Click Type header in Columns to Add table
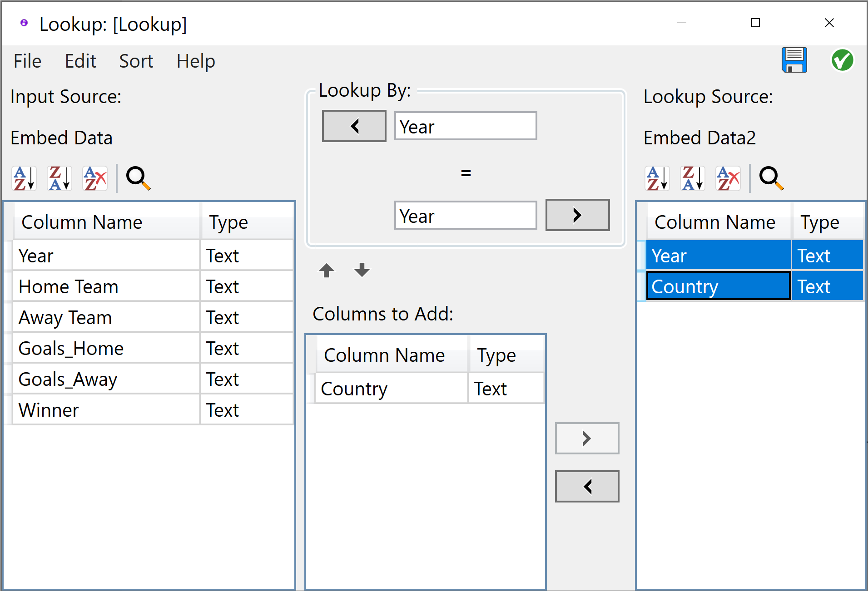868x591 pixels. click(x=506, y=355)
